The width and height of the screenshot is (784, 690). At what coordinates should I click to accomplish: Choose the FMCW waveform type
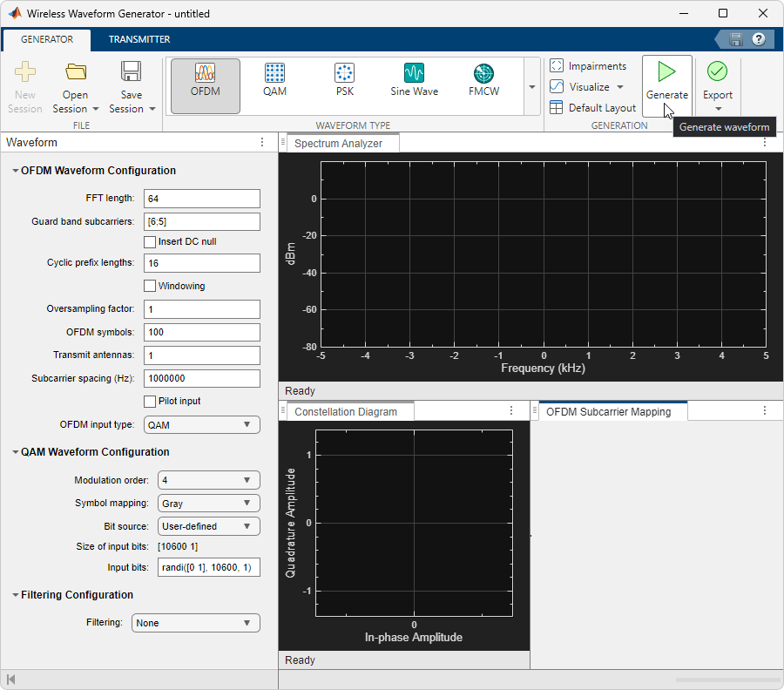pos(483,83)
